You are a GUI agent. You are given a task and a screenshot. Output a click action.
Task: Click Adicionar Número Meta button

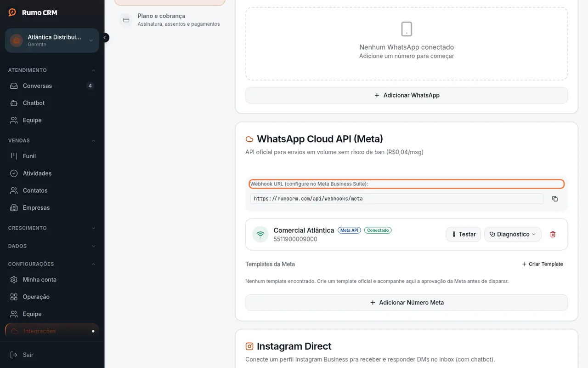coord(407,303)
